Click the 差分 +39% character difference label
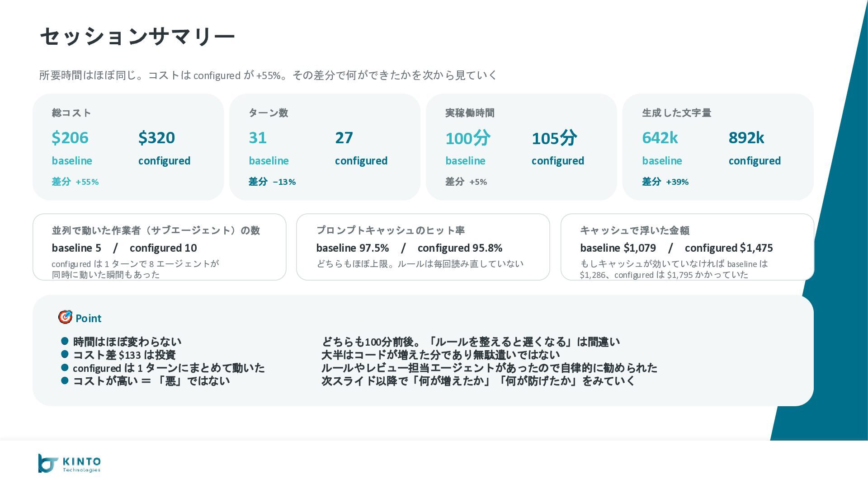Image resolution: width=868 pixels, height=488 pixels. pyautogui.click(x=665, y=182)
